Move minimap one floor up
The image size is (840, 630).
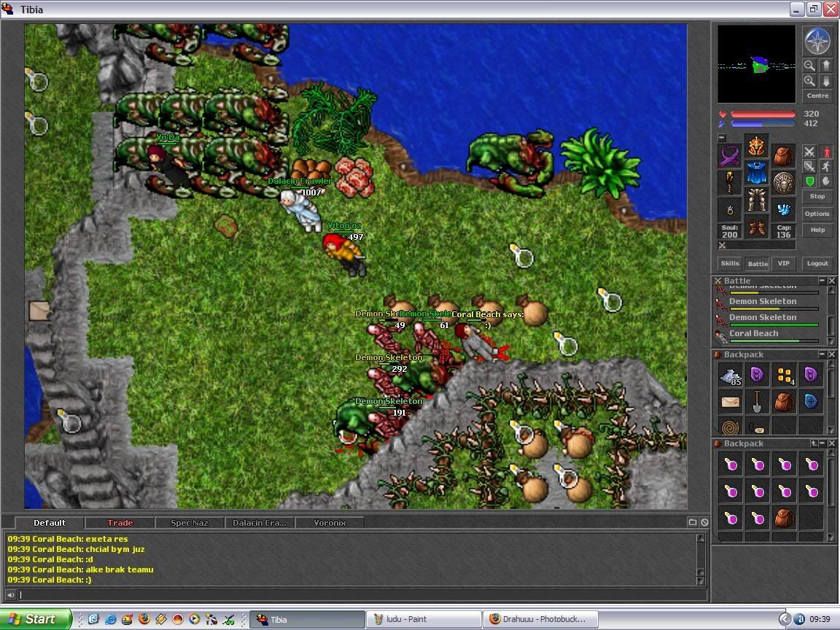(x=825, y=66)
